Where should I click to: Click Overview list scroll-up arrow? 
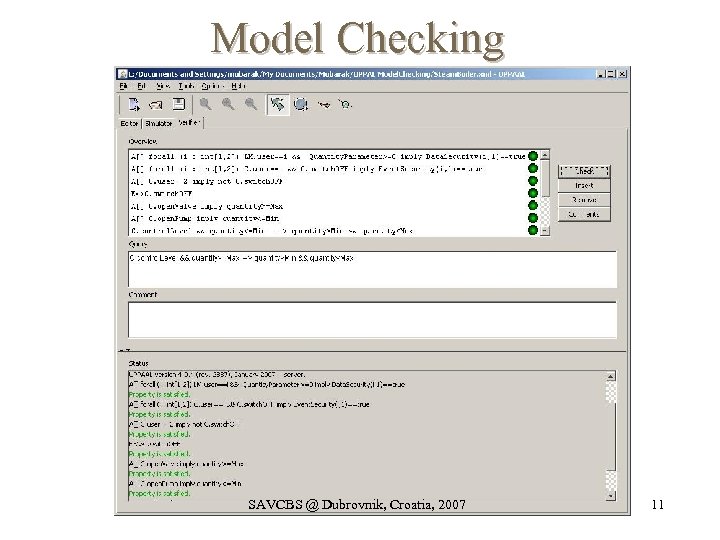(545, 155)
